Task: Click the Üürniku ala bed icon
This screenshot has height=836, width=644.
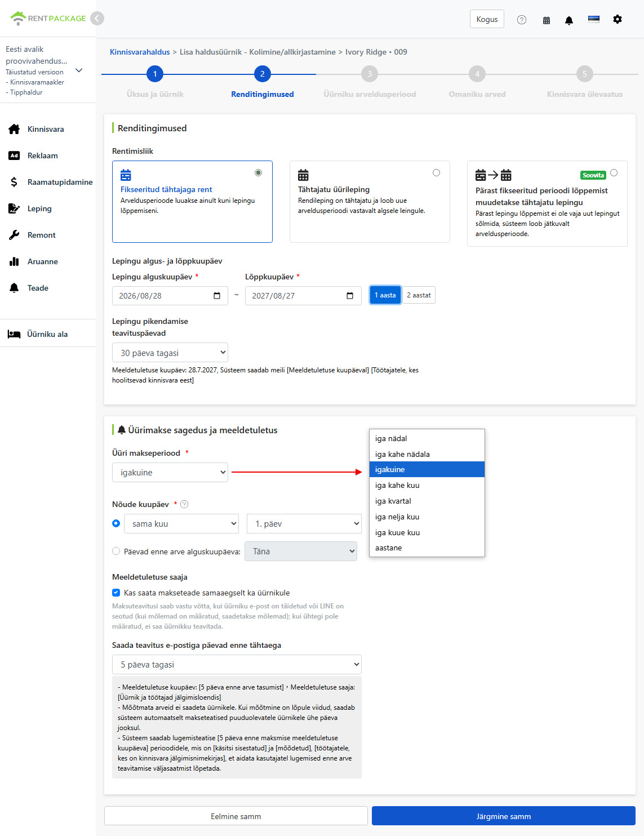Action: point(14,334)
